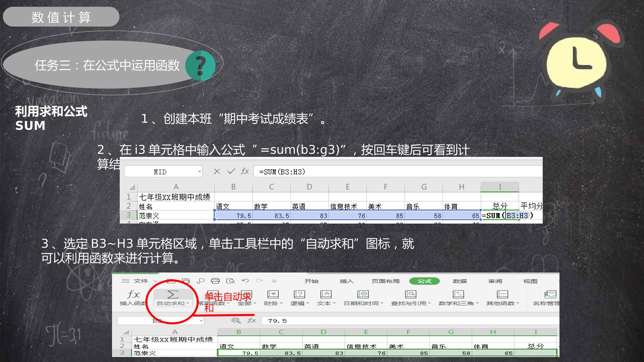The height and width of the screenshot is (362, 644).
Task: Expand the arrow next to 文件
Action: pos(155,281)
